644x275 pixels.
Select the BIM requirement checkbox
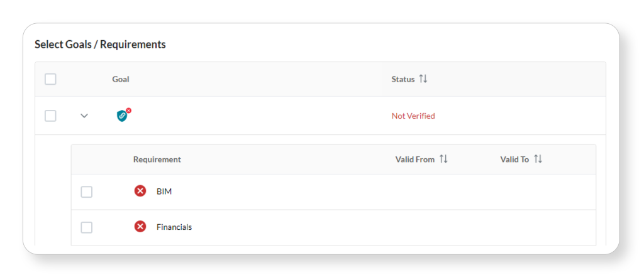(87, 191)
